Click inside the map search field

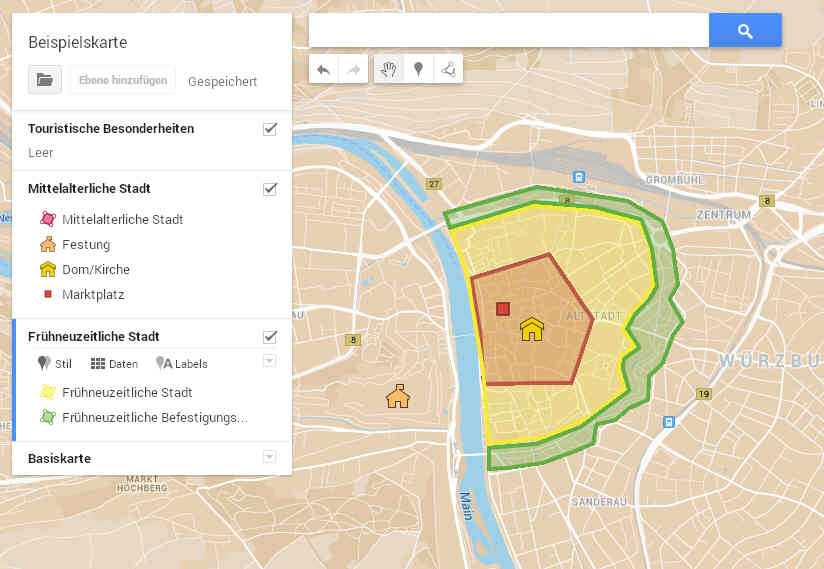(x=508, y=31)
